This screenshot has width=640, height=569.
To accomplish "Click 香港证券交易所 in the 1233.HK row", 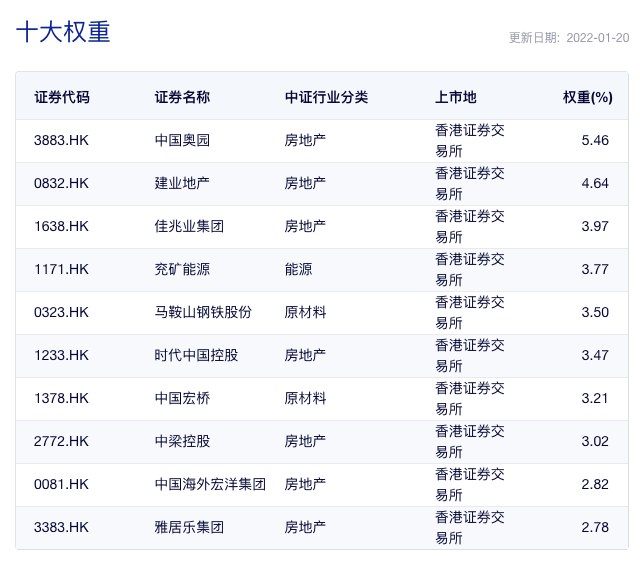I will click(470, 356).
